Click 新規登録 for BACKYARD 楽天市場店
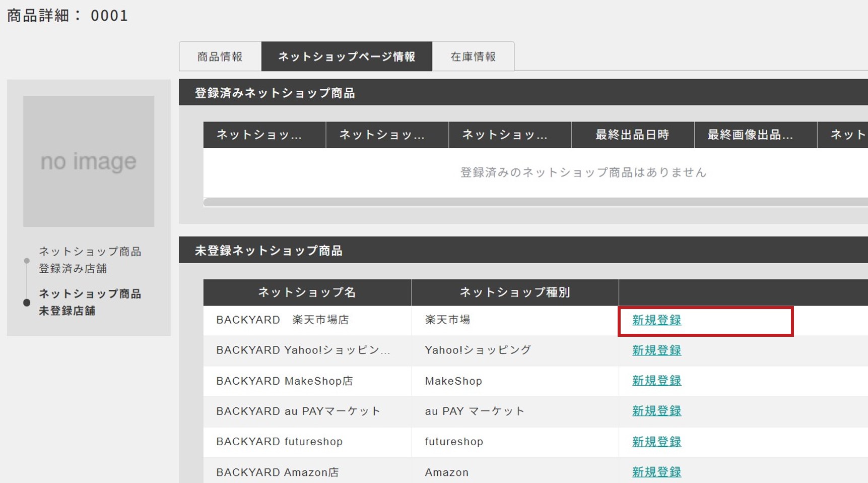Screen dimensions: 868x483 coord(656,320)
